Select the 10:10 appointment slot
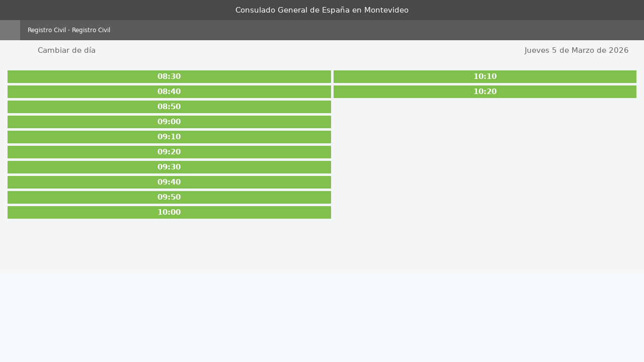644x362 pixels. [485, 76]
